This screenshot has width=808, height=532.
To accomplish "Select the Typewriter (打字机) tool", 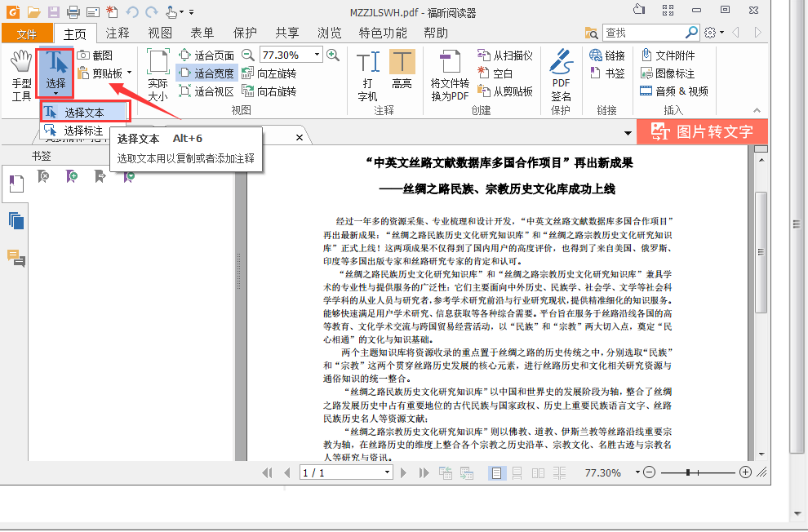I will (x=368, y=71).
